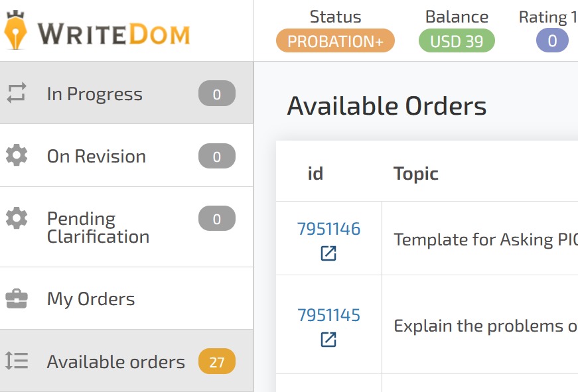Click the PROBATION+ status badge
578x392 pixels.
[335, 41]
